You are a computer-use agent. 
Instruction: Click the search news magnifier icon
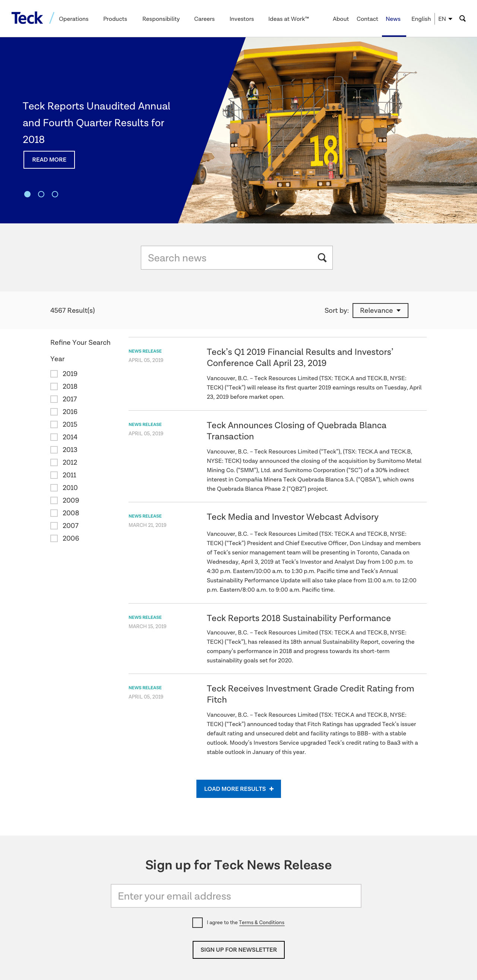point(322,258)
